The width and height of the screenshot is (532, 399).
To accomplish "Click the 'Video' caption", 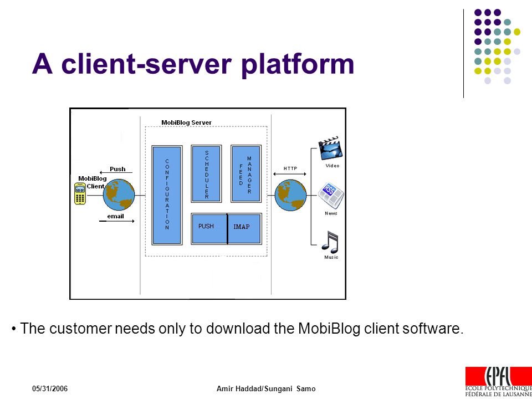I will tap(332, 166).
